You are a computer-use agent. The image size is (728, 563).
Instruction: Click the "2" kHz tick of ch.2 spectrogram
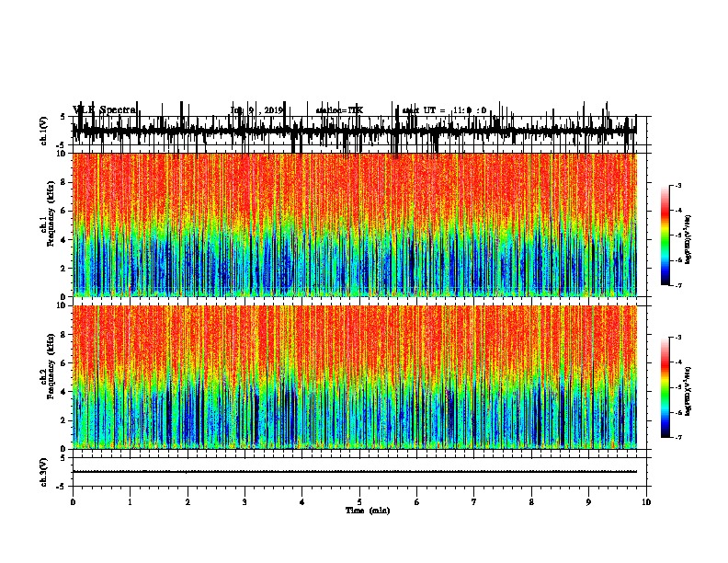(x=64, y=420)
